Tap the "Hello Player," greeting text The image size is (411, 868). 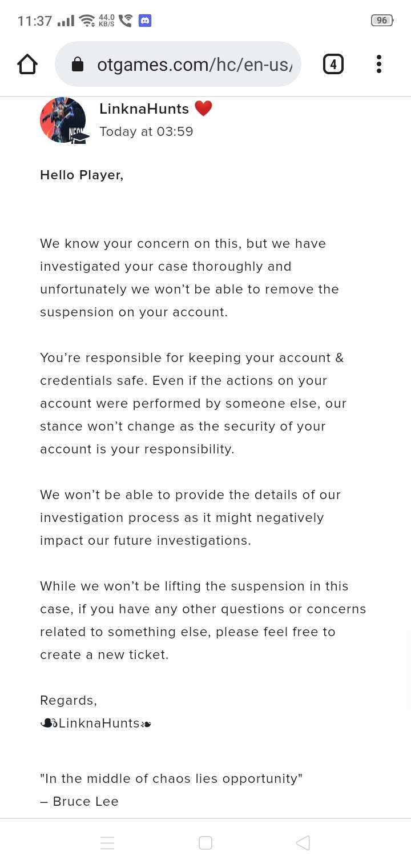tap(82, 175)
